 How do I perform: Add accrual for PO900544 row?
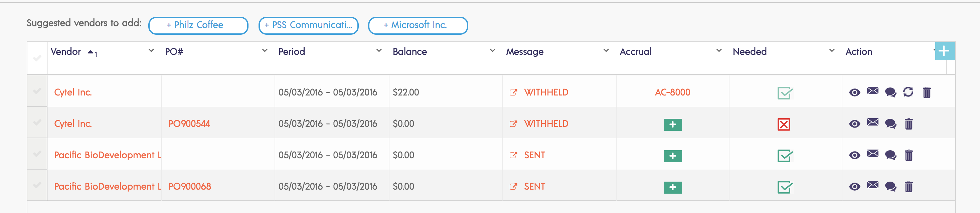click(673, 125)
